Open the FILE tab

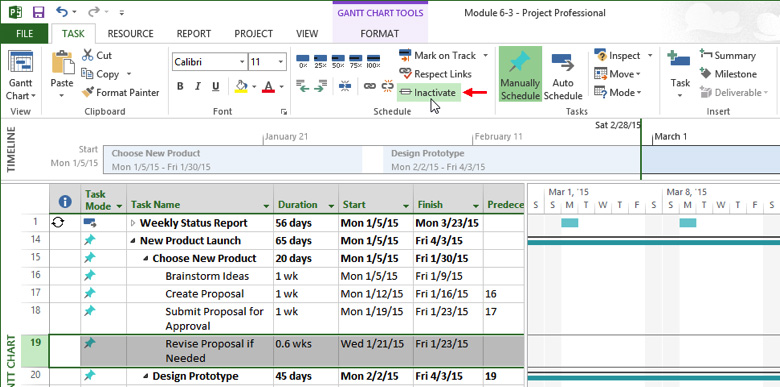click(24, 34)
